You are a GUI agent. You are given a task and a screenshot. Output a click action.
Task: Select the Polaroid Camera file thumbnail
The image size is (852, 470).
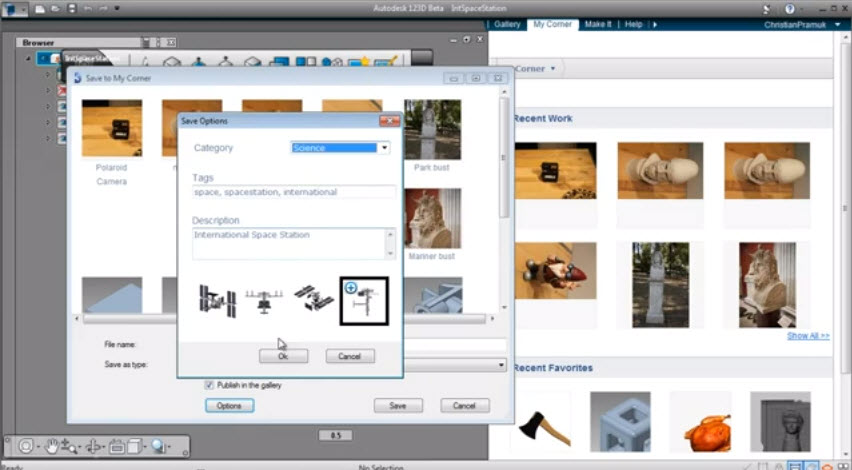pyautogui.click(x=112, y=128)
